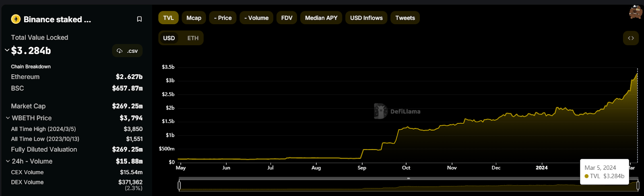Click the right handle of range slider
Image resolution: width=644 pixels, height=196 pixels.
click(x=638, y=185)
